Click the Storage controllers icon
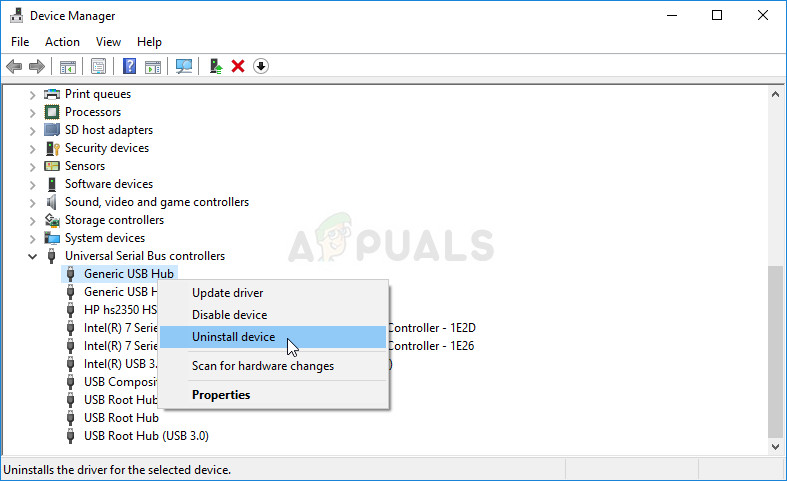The image size is (787, 481). pos(52,220)
